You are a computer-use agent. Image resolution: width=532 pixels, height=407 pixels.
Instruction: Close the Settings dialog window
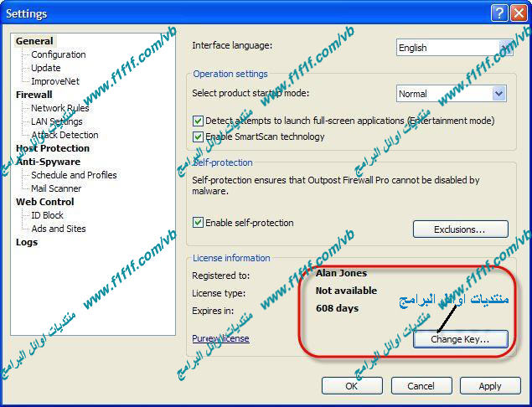pyautogui.click(x=517, y=13)
